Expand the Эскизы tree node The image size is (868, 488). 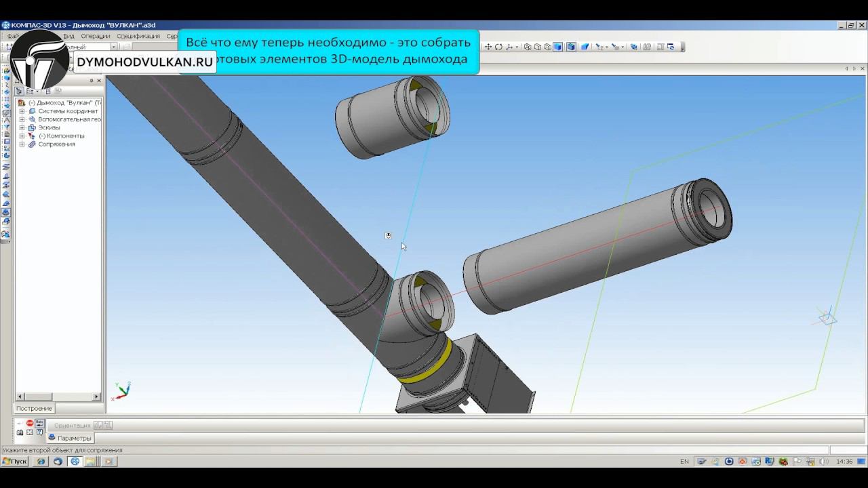(22, 127)
